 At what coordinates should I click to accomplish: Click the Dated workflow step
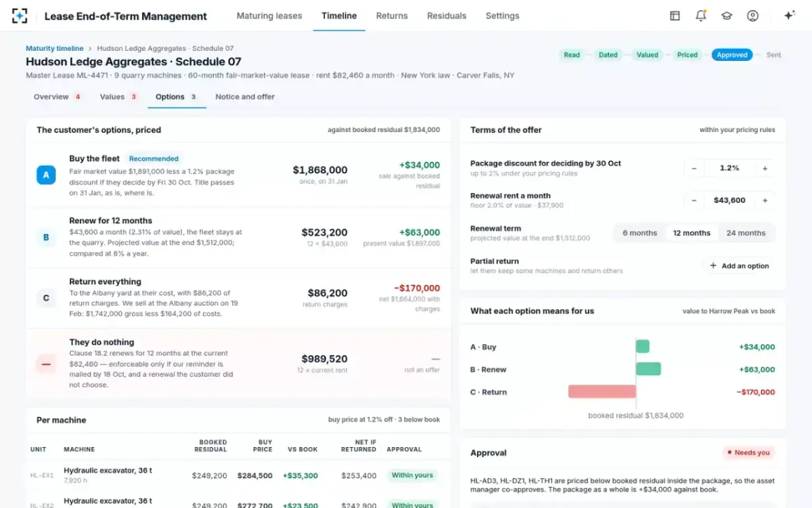608,55
